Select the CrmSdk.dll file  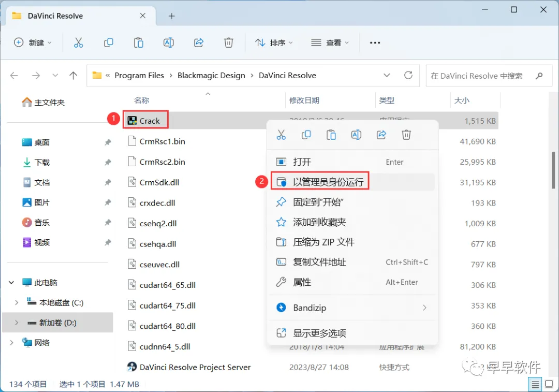tap(153, 182)
